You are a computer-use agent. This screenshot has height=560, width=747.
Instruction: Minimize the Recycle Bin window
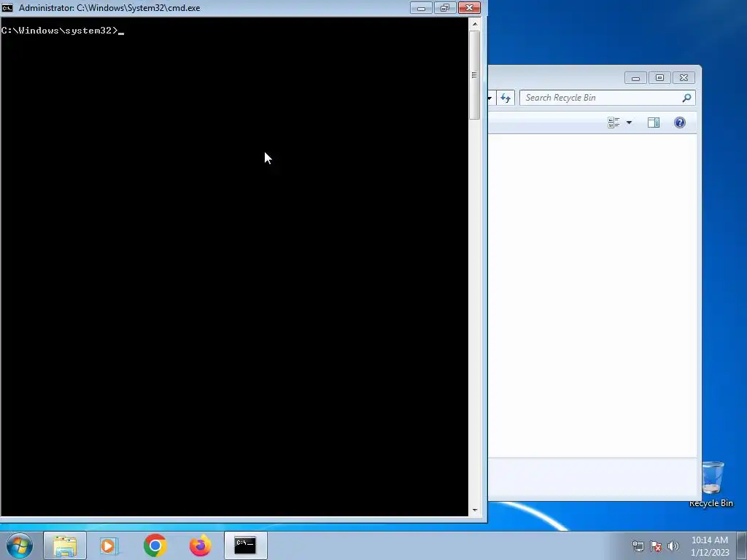635,78
